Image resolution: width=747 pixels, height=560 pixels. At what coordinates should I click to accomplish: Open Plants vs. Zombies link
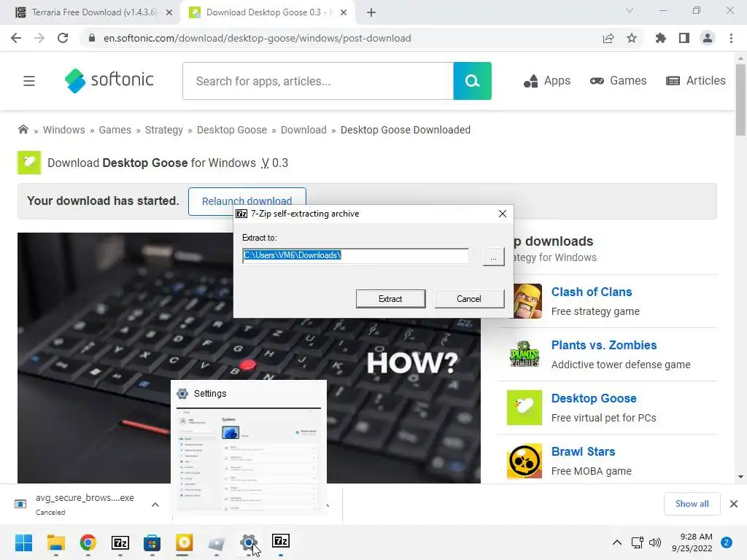(603, 345)
